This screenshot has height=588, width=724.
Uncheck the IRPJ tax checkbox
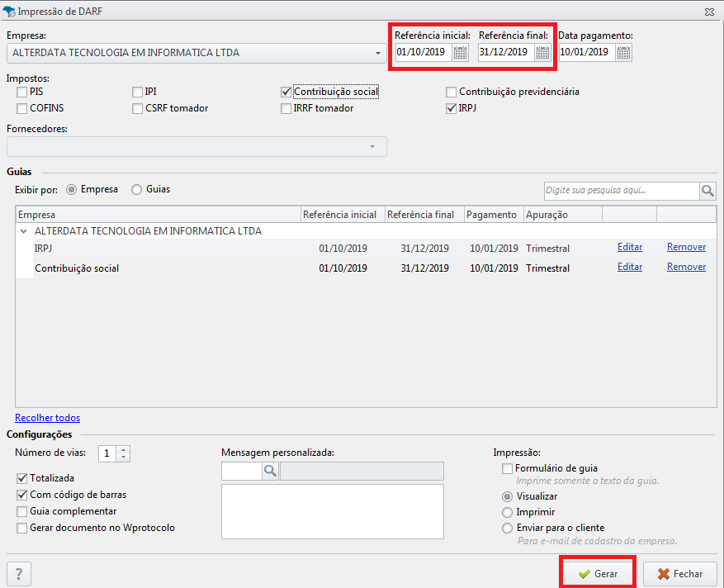pos(451,108)
